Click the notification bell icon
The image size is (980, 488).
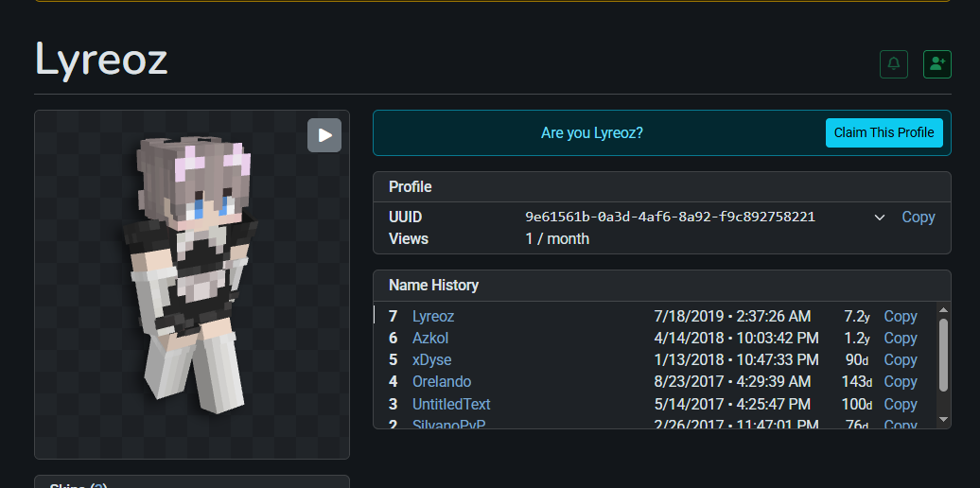click(894, 64)
